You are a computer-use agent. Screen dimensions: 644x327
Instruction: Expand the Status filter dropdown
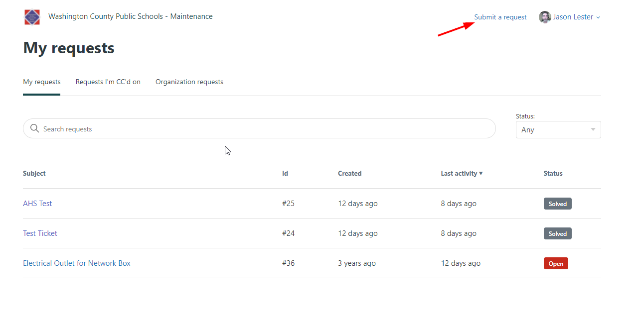[558, 129]
